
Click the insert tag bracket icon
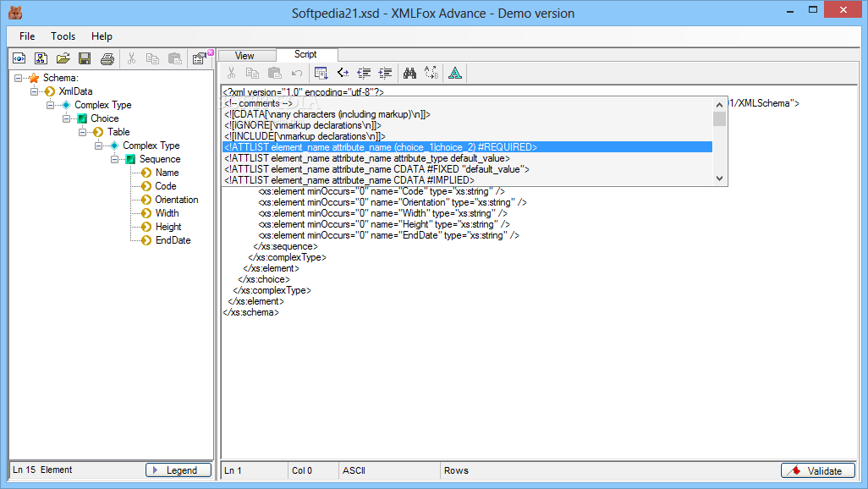[x=343, y=73]
